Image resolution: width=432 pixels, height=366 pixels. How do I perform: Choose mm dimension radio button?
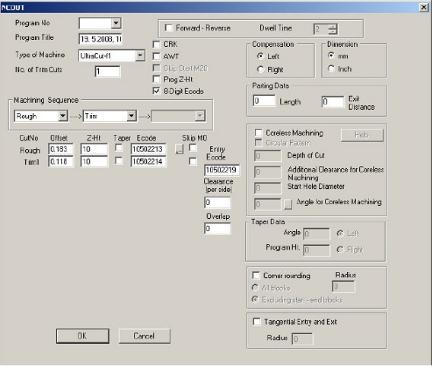coord(331,56)
